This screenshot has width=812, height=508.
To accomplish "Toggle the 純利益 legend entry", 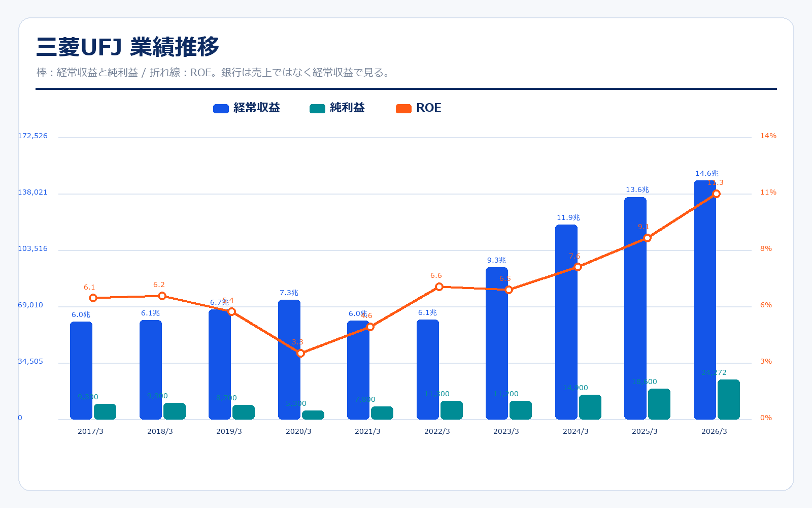I will (337, 108).
